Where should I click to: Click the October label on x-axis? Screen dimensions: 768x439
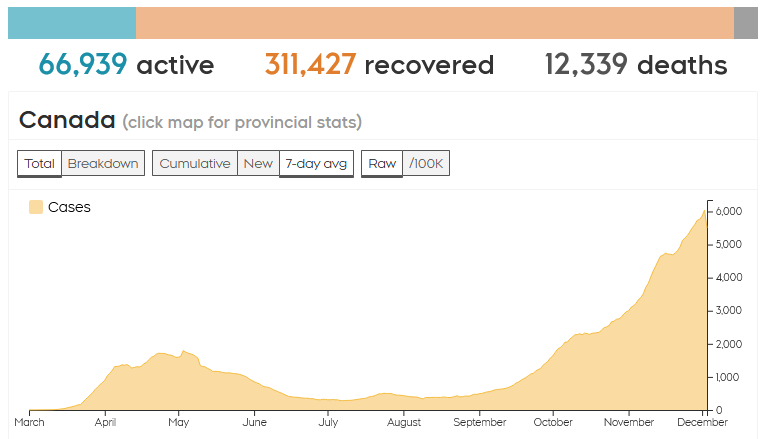[553, 422]
